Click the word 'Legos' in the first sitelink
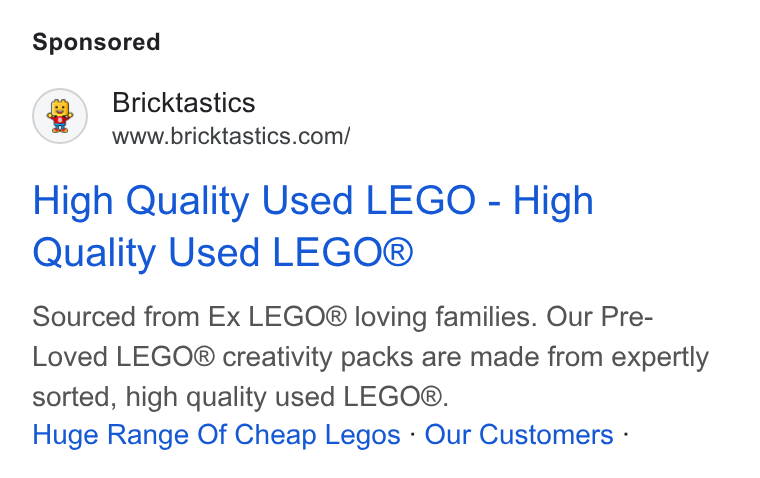 pos(363,435)
